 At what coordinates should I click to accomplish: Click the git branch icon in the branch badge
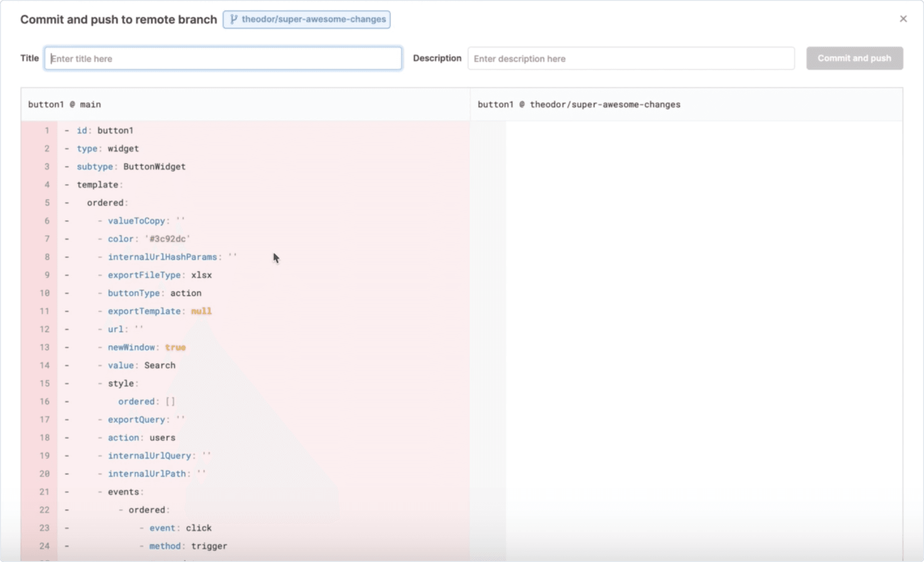233,19
